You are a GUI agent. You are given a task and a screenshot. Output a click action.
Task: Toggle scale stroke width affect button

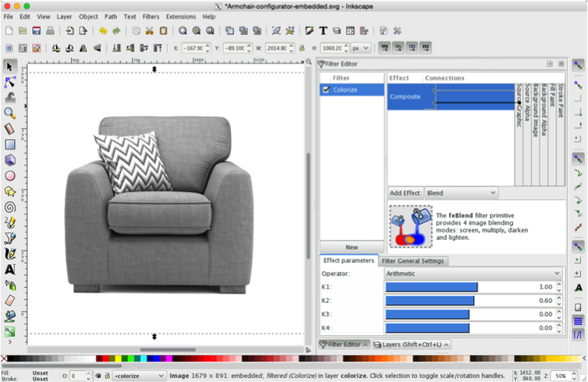click(x=384, y=48)
